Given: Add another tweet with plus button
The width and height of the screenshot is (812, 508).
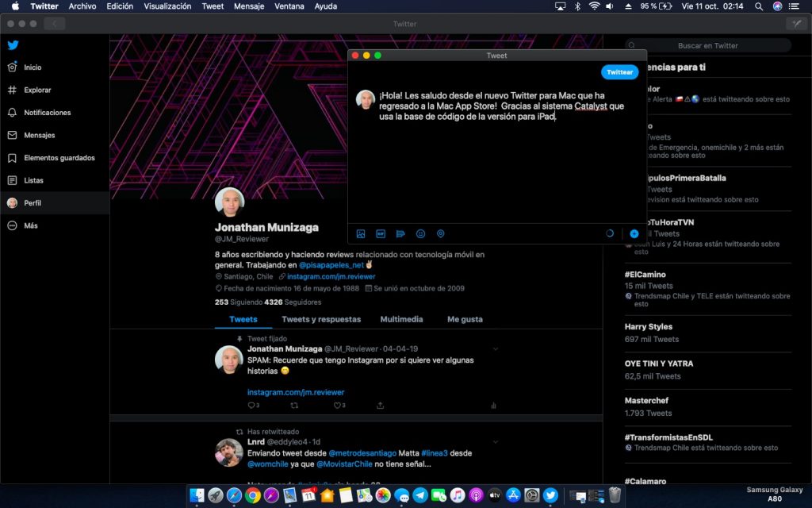Looking at the screenshot, I should (x=634, y=234).
